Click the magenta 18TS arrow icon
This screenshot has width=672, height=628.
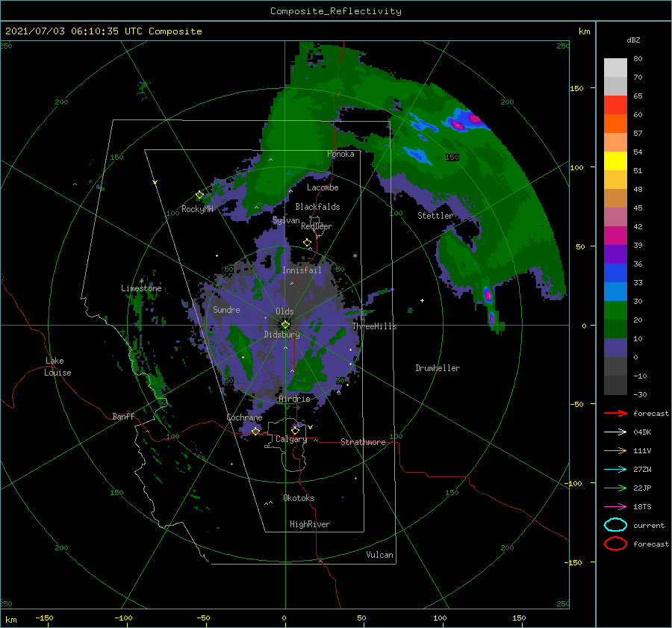(615, 507)
